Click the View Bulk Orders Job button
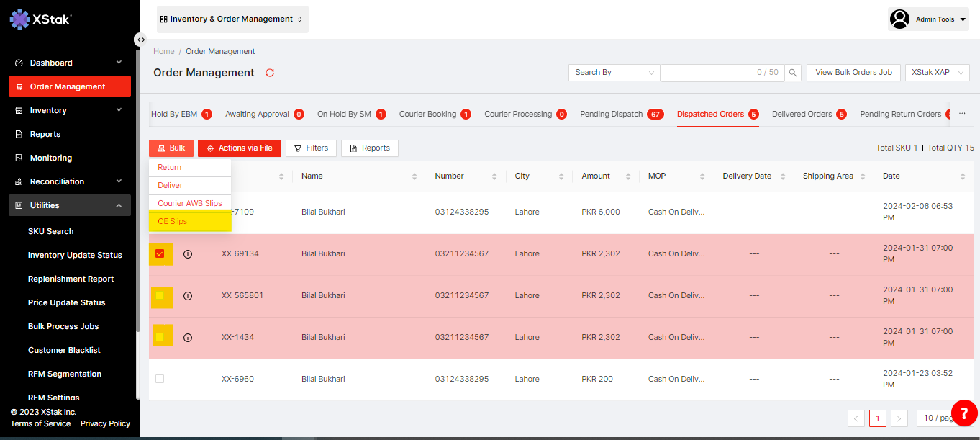Image resolution: width=980 pixels, height=440 pixels. point(853,73)
